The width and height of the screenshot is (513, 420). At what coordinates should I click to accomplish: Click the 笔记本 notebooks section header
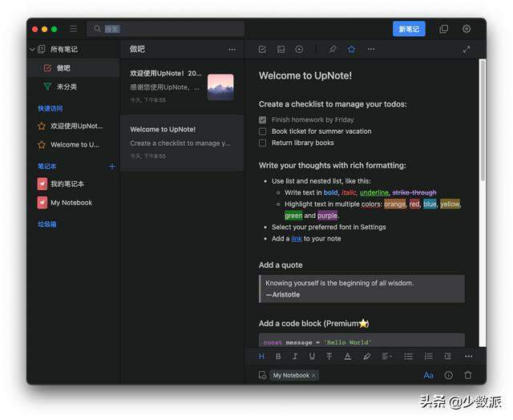[x=47, y=166]
